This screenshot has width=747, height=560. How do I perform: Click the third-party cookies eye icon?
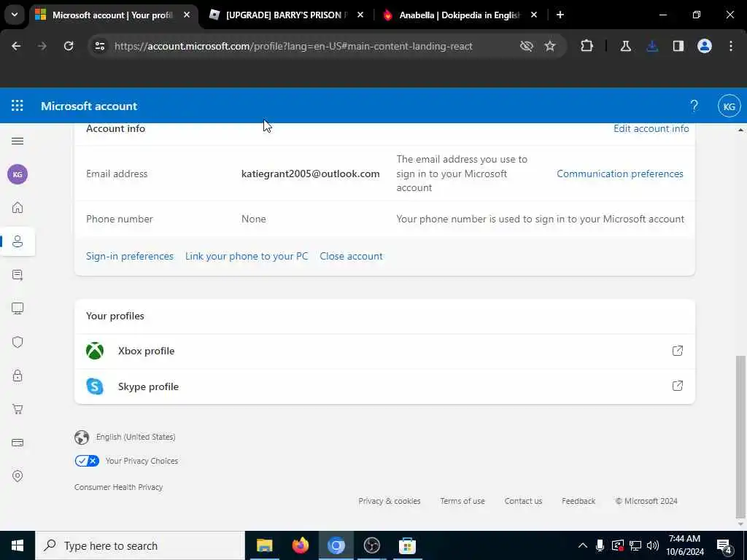click(527, 46)
